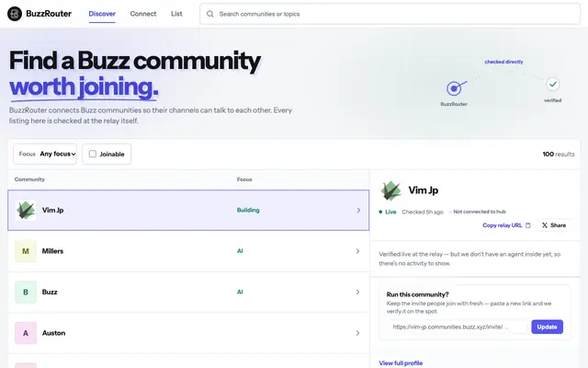Expand the Auston row chevron
Image resolution: width=588 pixels, height=368 pixels.
[x=357, y=333]
